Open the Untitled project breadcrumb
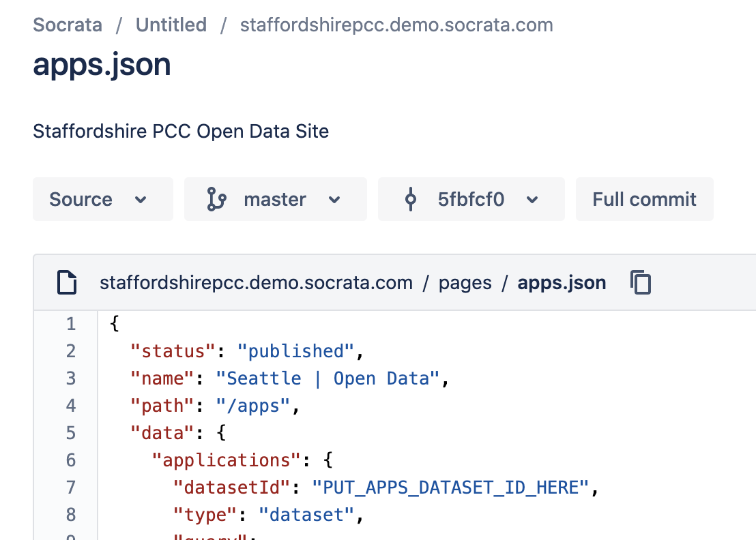The height and width of the screenshot is (540, 756). click(x=171, y=25)
